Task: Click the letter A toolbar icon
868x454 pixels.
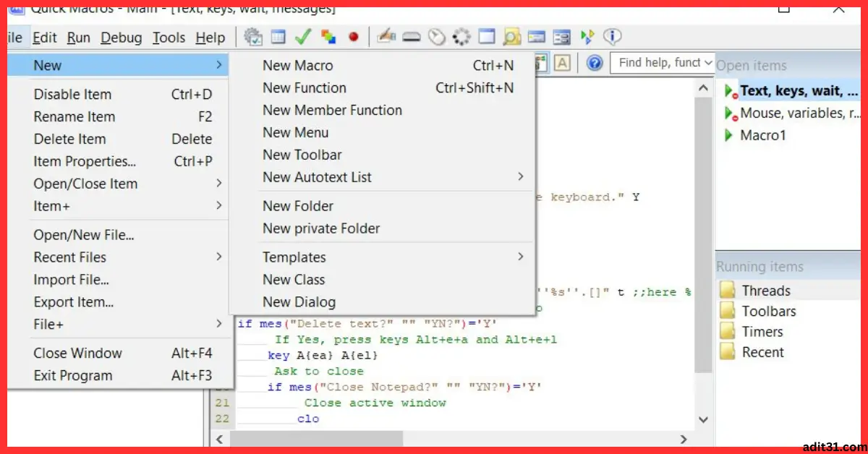Action: coord(563,63)
